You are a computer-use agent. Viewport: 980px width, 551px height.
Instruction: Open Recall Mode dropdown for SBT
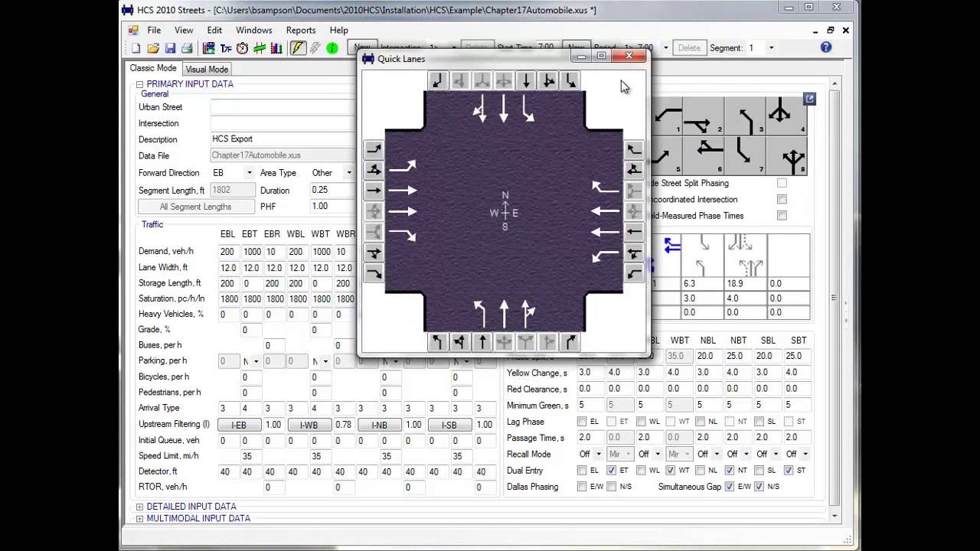(x=805, y=454)
